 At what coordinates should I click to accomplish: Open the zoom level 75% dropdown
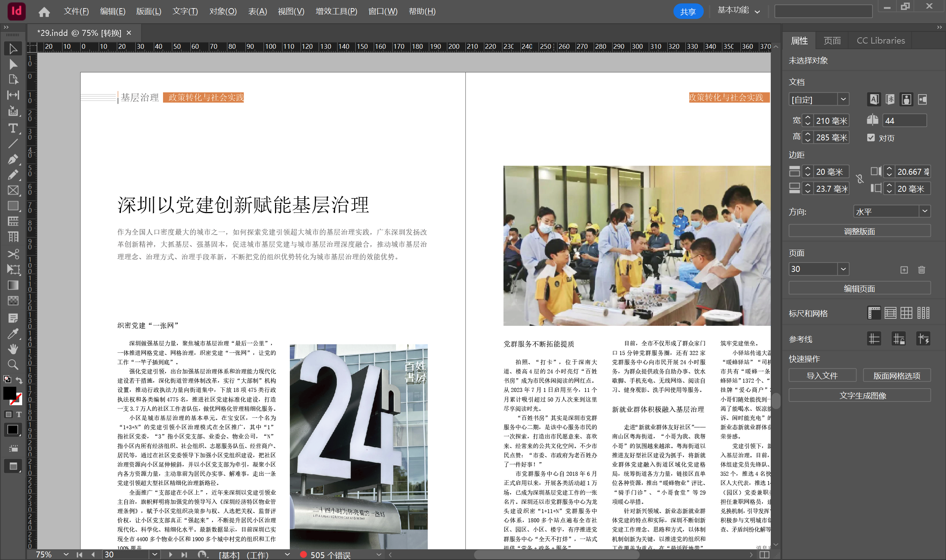[66, 554]
